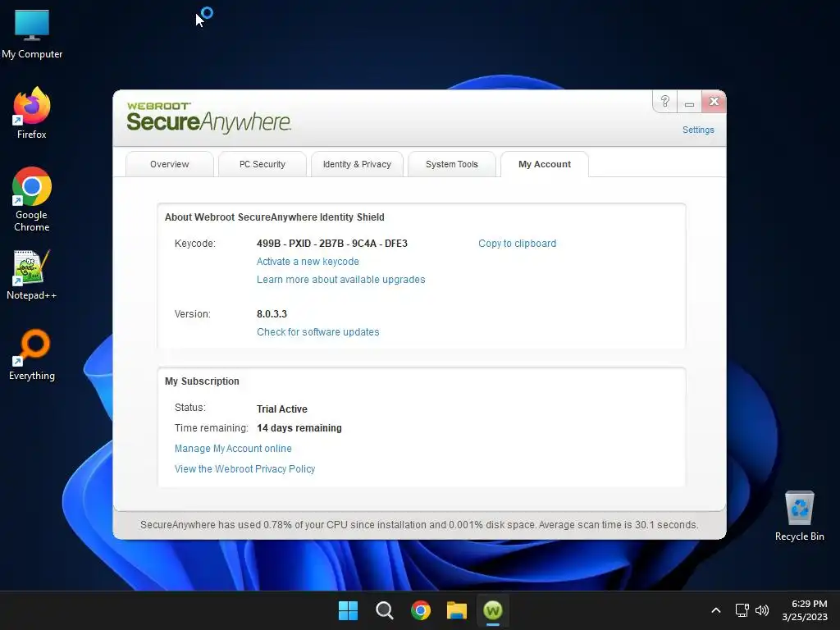Click the Webroot SecureAnywhere logo
The image size is (840, 630).
(209, 117)
